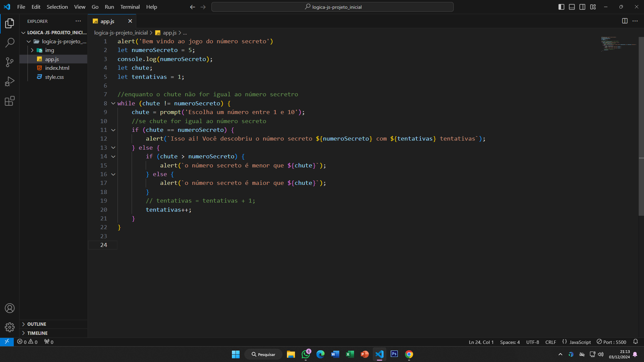Screen dimensions: 644x362
Task: Click the command center search box
Action: point(332,7)
